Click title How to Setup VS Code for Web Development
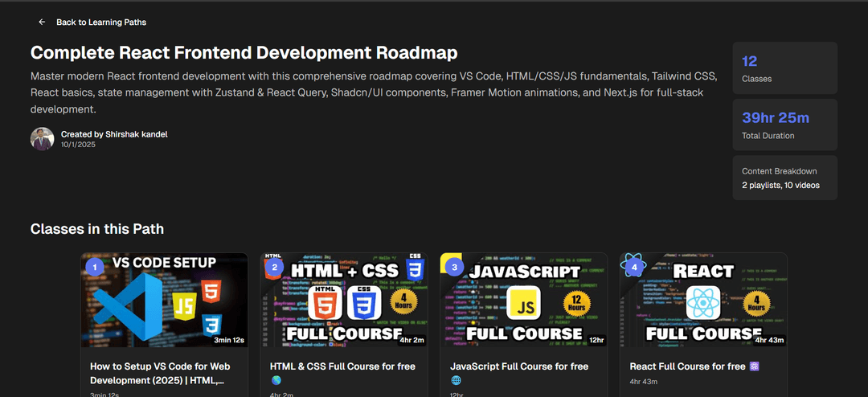The image size is (868, 397). coord(160,374)
